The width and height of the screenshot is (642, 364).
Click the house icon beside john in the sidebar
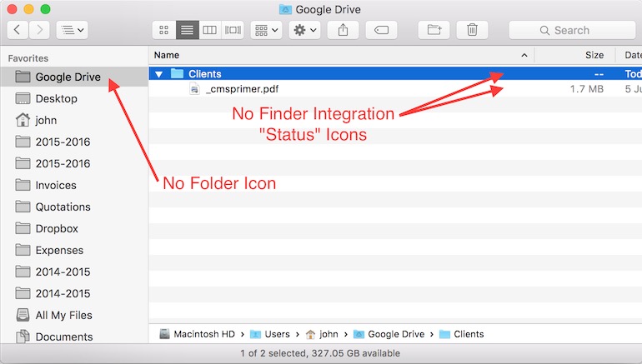(23, 120)
